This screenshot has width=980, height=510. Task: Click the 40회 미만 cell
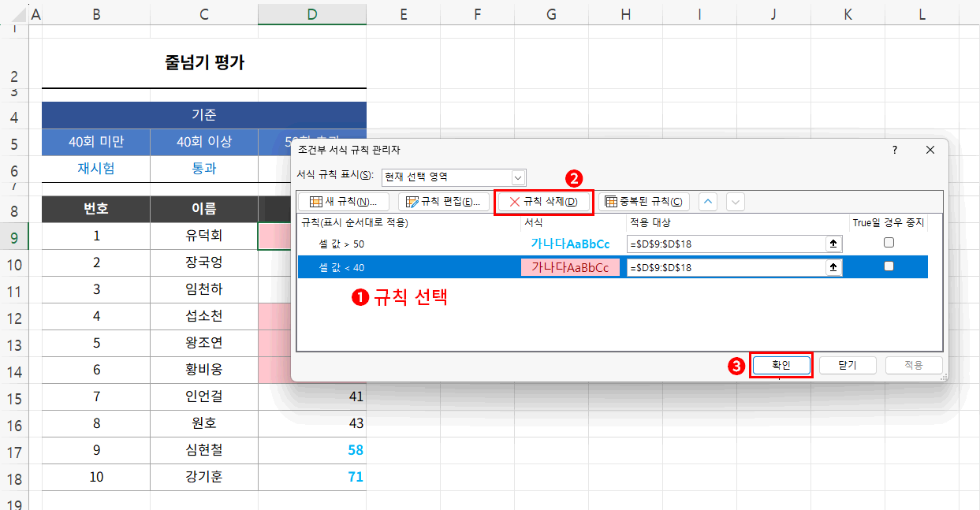click(96, 143)
